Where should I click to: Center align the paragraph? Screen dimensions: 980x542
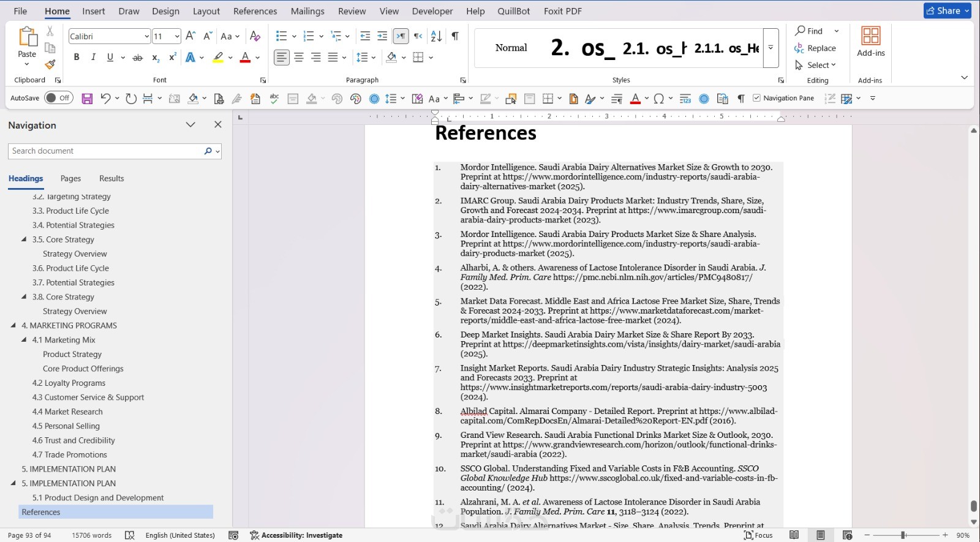(x=299, y=58)
